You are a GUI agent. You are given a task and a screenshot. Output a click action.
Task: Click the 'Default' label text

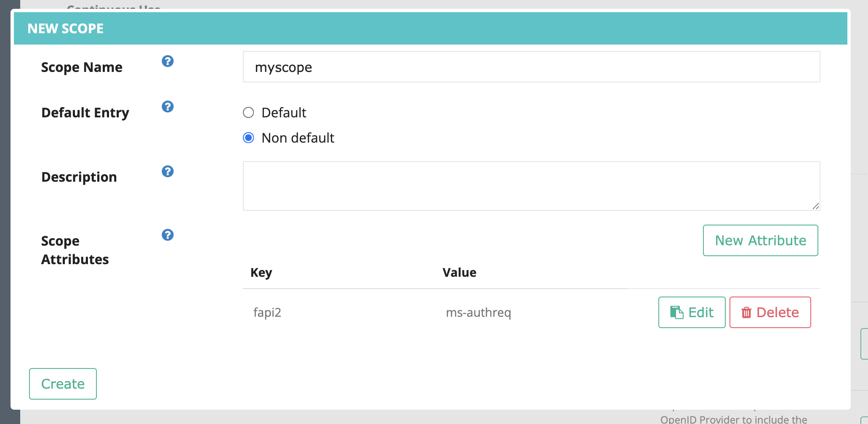click(x=284, y=113)
